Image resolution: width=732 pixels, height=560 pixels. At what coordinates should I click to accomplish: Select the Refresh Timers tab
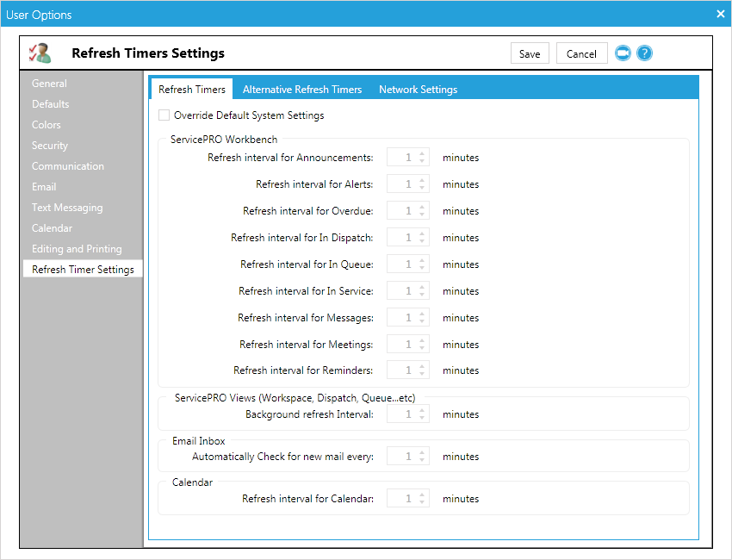coord(191,90)
